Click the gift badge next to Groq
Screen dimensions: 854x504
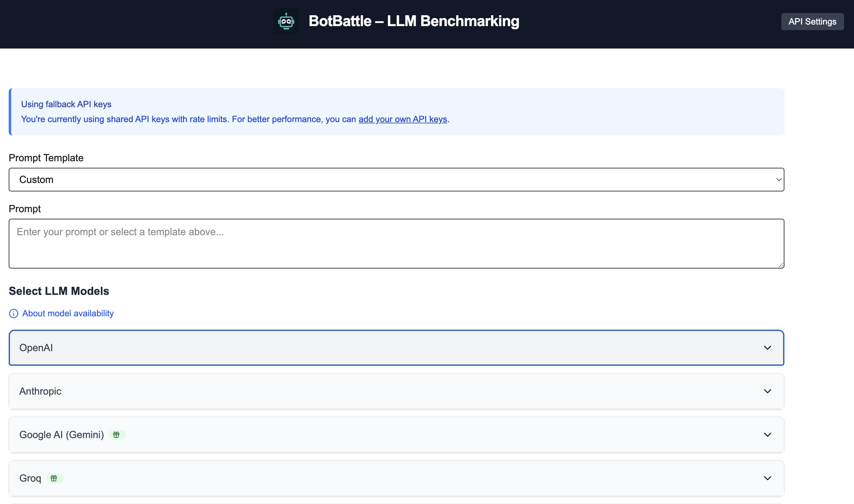(55, 478)
